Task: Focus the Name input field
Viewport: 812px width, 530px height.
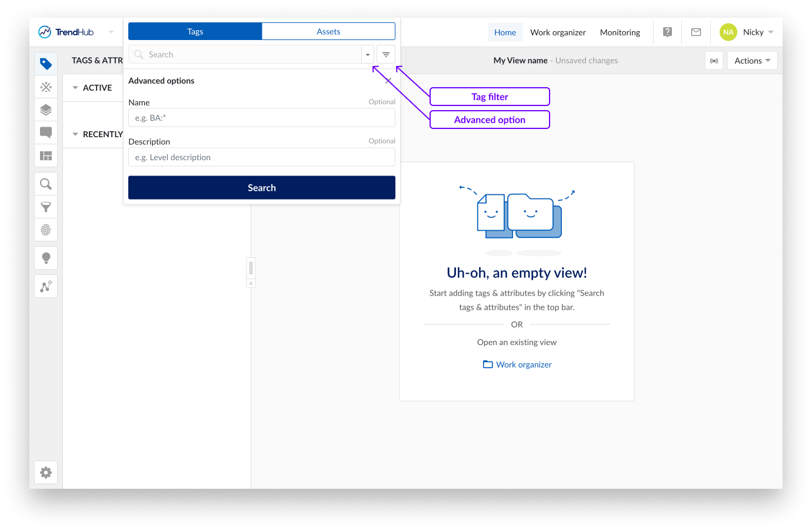Action: (x=261, y=118)
